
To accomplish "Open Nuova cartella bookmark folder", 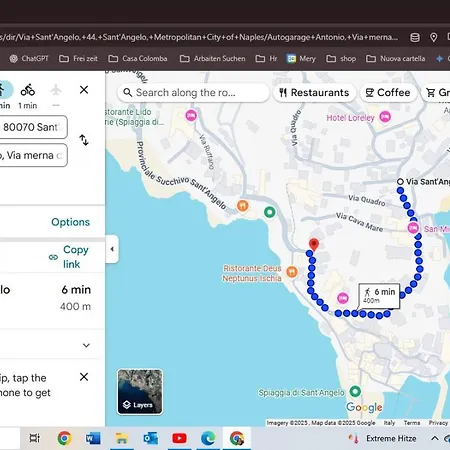I will (396, 59).
